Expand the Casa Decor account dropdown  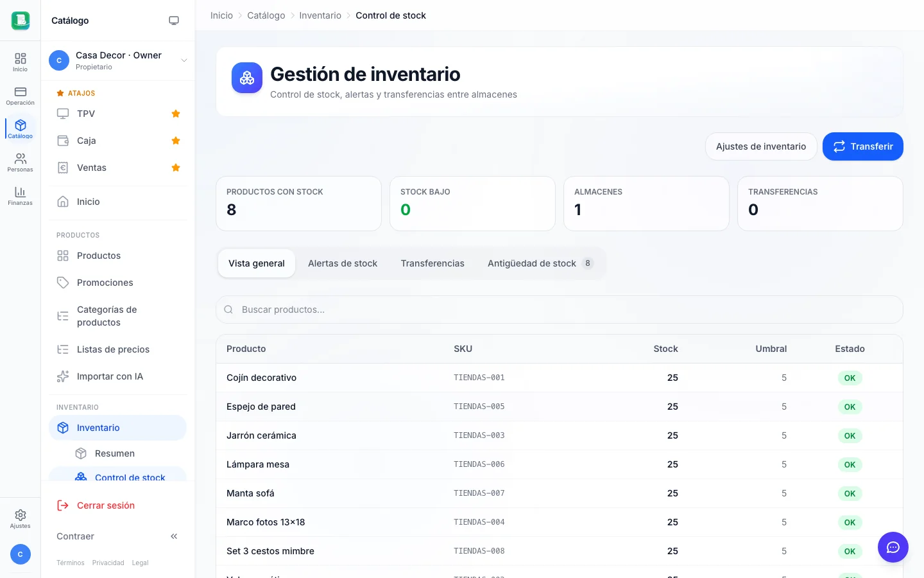(x=184, y=60)
